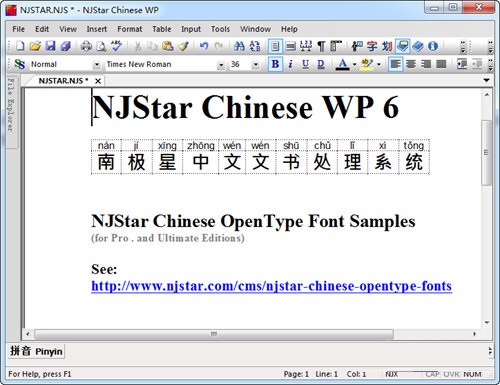The height and width of the screenshot is (385, 500).
Task: Click the Redo arrow icon
Action: point(219,46)
